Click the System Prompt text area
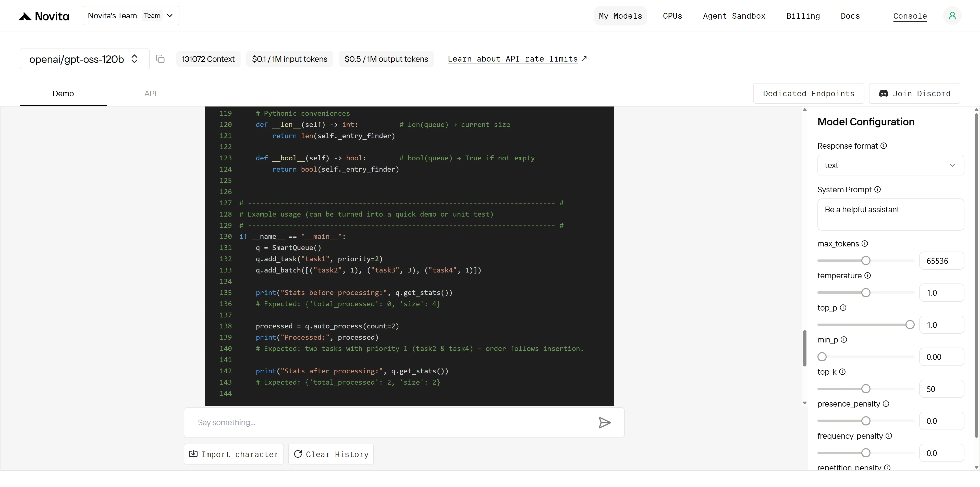This screenshot has height=487, width=980. pos(890,214)
